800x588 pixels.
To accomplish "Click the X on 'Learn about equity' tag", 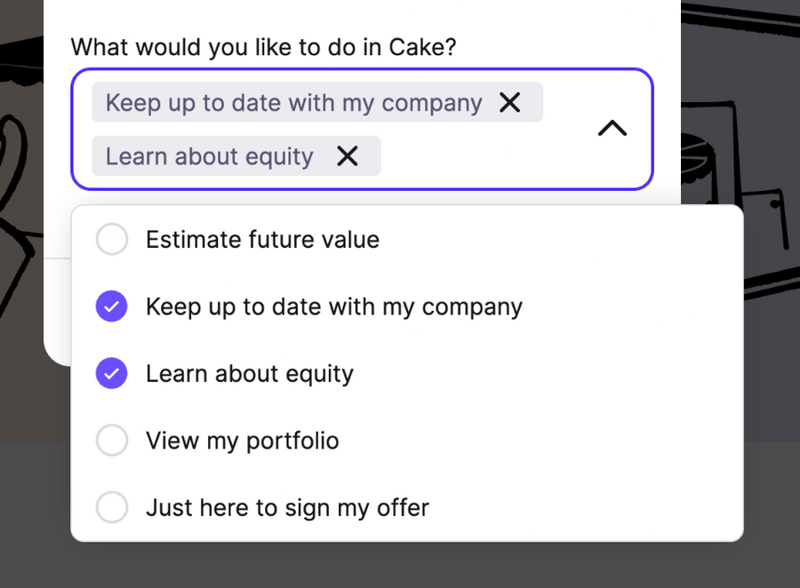I will pyautogui.click(x=347, y=156).
